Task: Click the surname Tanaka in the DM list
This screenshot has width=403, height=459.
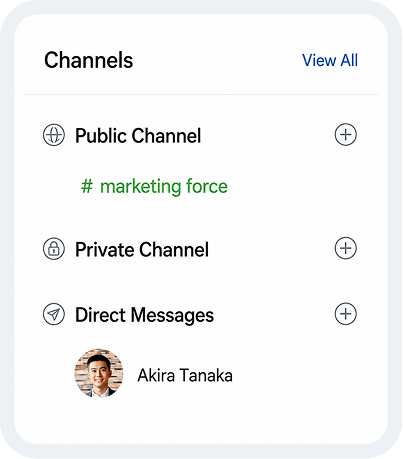Action: (206, 375)
